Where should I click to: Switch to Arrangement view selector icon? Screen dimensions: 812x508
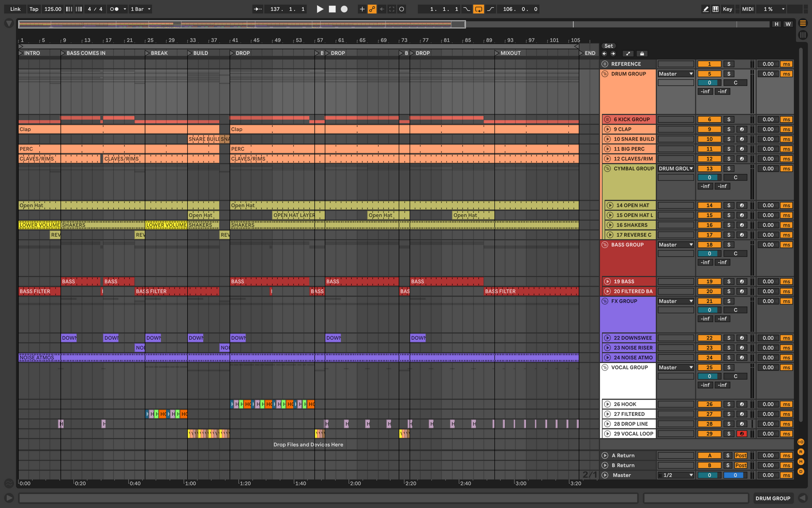coord(803,23)
